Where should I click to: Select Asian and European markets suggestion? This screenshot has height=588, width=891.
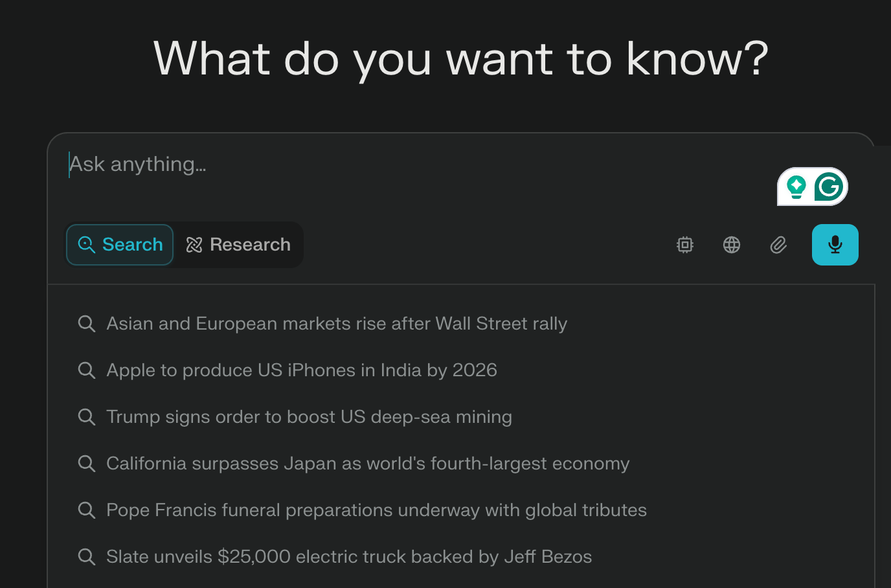tap(337, 323)
